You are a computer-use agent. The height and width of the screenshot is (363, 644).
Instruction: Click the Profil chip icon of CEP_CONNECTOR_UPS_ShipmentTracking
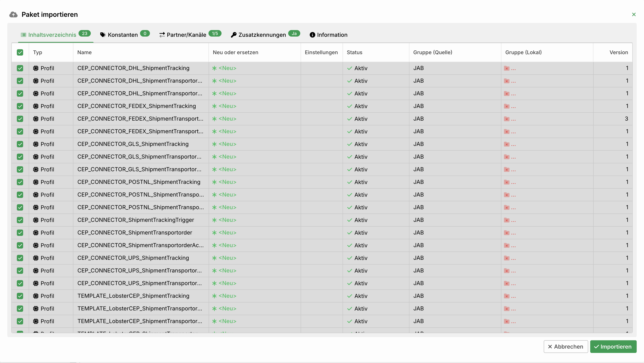[36, 258]
